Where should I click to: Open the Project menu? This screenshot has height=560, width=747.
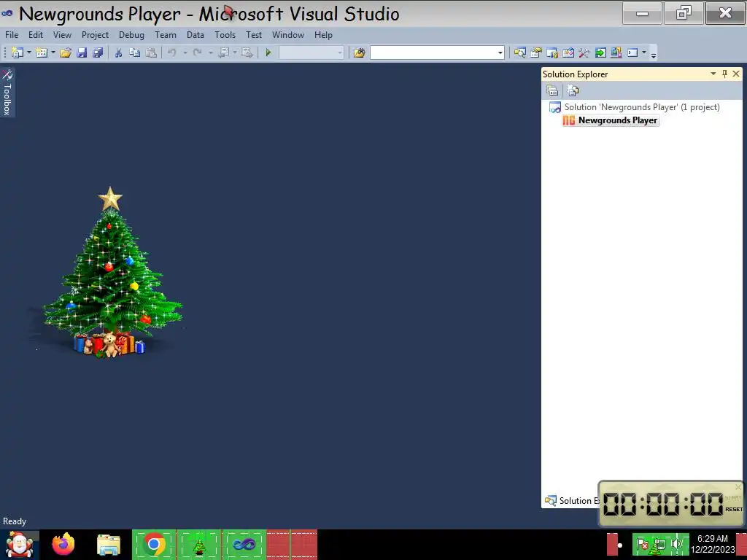[x=95, y=35]
